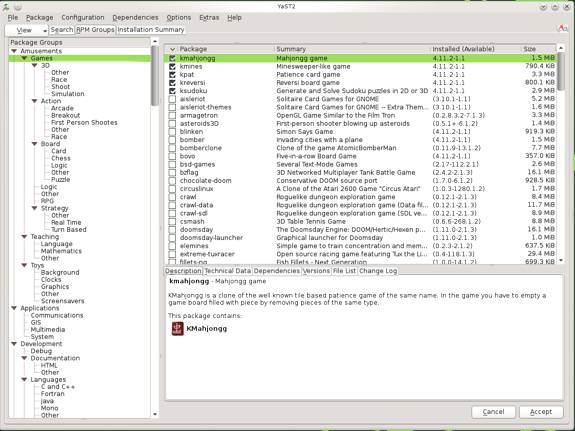Select First Person Shootes tree item
575x431 pixels.
point(84,123)
